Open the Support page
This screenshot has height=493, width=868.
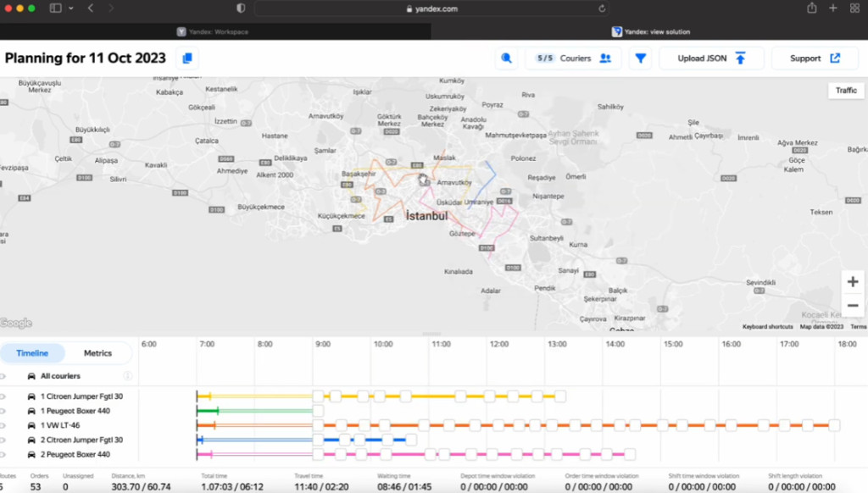[805, 58]
